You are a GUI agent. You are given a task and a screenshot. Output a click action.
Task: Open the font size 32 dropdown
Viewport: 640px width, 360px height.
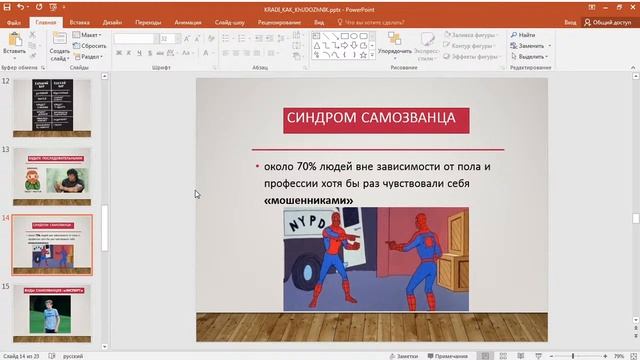pyautogui.click(x=178, y=39)
